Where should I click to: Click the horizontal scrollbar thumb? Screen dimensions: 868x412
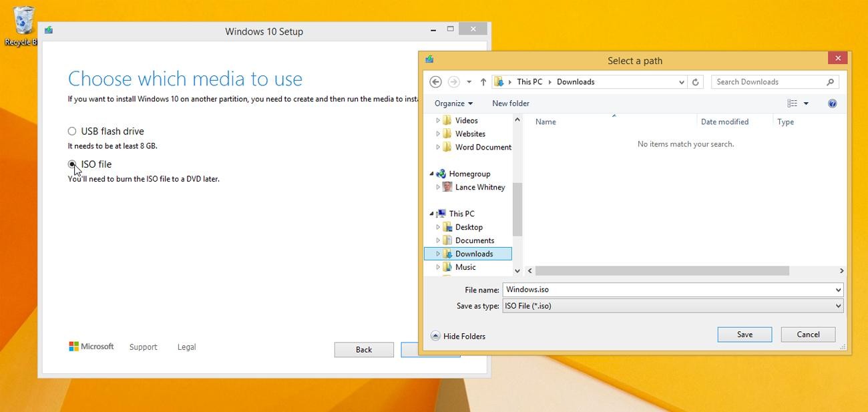tap(662, 271)
